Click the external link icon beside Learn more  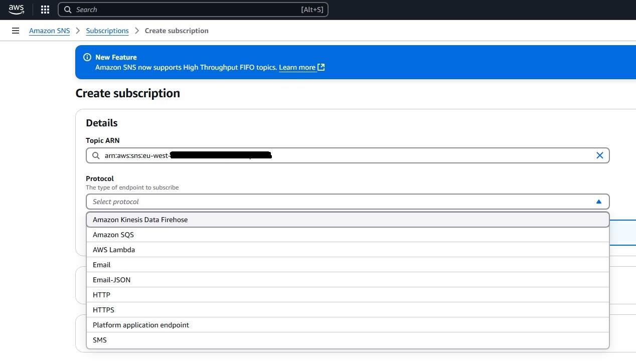click(x=320, y=67)
